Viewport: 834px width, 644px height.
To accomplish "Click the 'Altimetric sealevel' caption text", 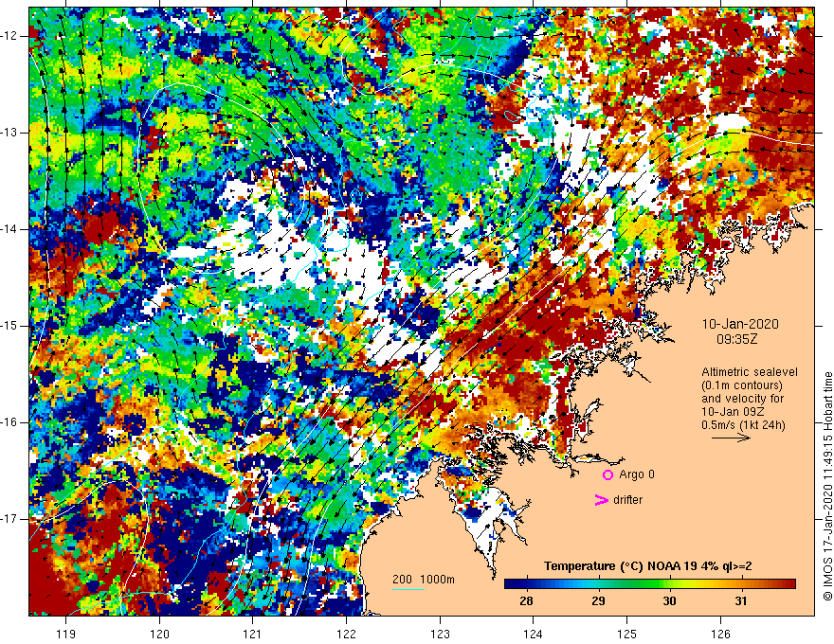I will coord(750,372).
